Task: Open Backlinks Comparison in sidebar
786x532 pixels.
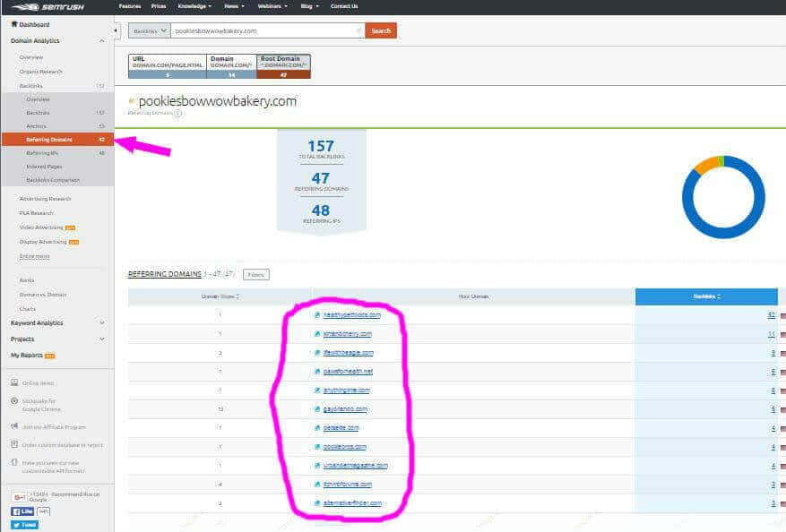Action: point(58,180)
